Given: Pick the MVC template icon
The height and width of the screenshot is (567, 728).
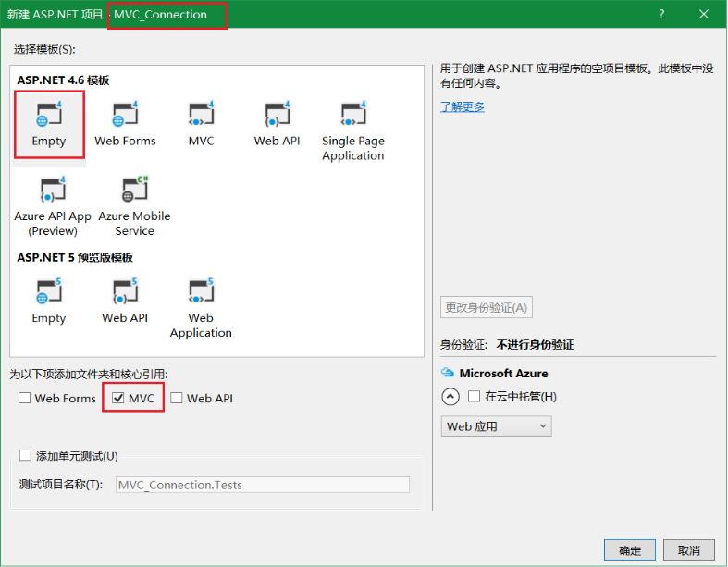Looking at the screenshot, I should click(201, 123).
